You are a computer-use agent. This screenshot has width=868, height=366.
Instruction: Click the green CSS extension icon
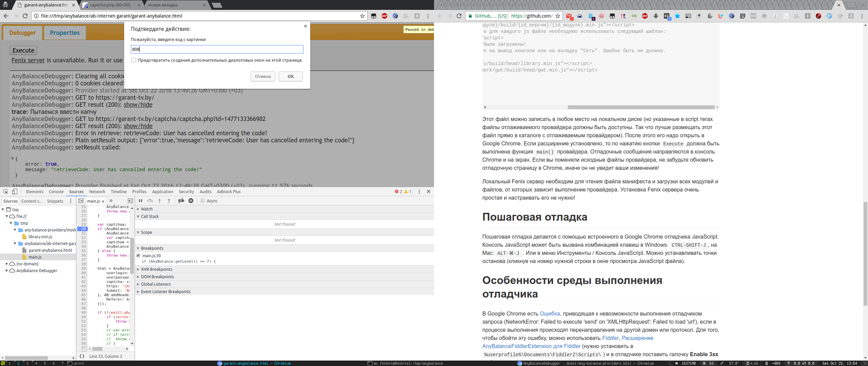click(x=634, y=16)
